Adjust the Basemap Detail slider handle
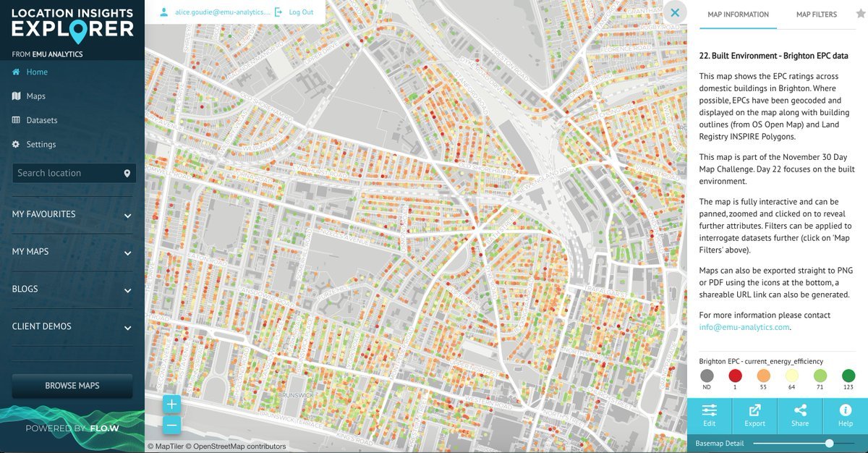Image resolution: width=868 pixels, height=453 pixels. pos(829,443)
